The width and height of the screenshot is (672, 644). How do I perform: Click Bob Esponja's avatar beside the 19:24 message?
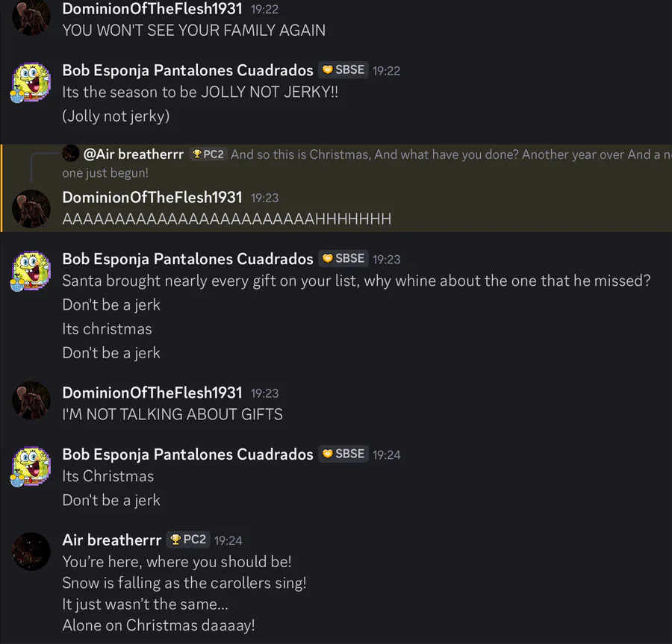31,466
